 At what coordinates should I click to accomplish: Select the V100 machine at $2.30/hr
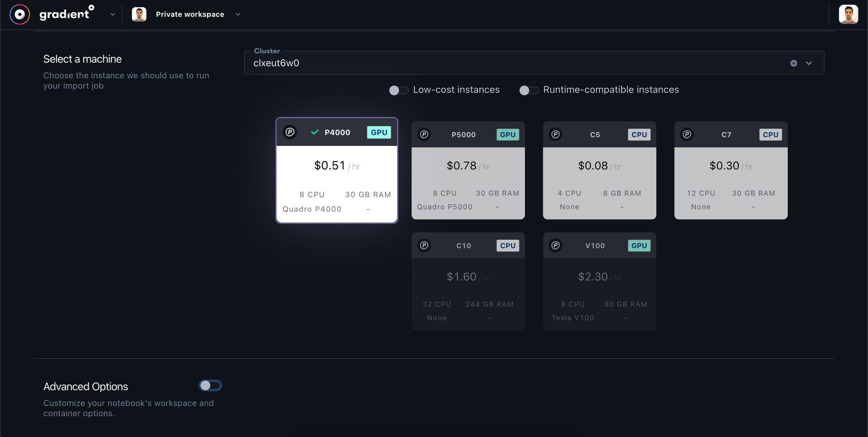point(600,281)
